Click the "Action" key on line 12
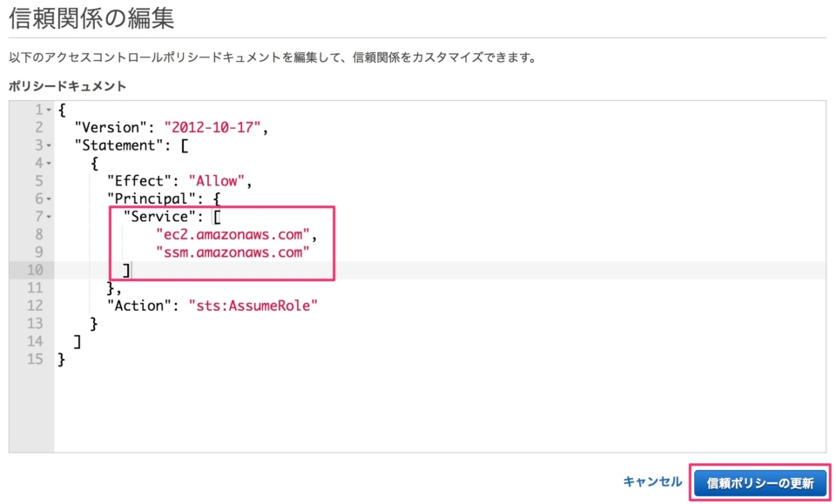Screen dimensions: 836x504 click(x=139, y=306)
